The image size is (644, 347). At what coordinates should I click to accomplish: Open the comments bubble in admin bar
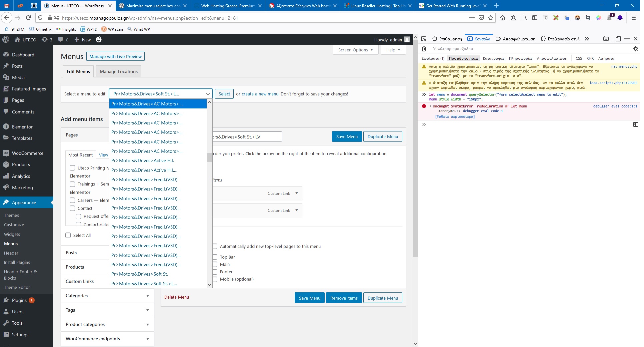[63, 39]
